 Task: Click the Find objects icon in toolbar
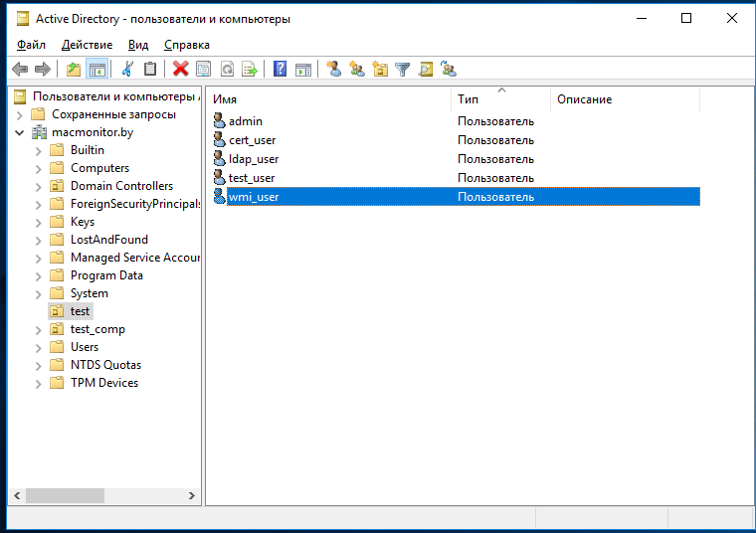[426, 69]
